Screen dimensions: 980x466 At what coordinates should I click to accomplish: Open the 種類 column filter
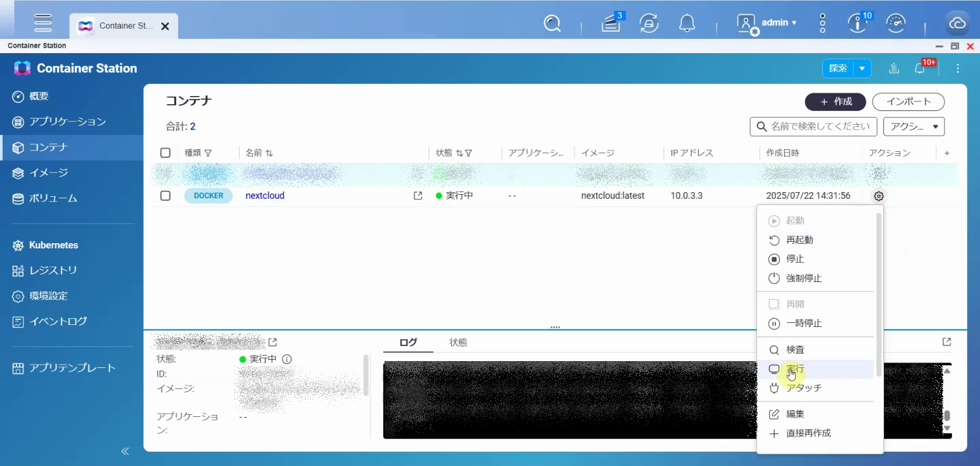pos(208,153)
